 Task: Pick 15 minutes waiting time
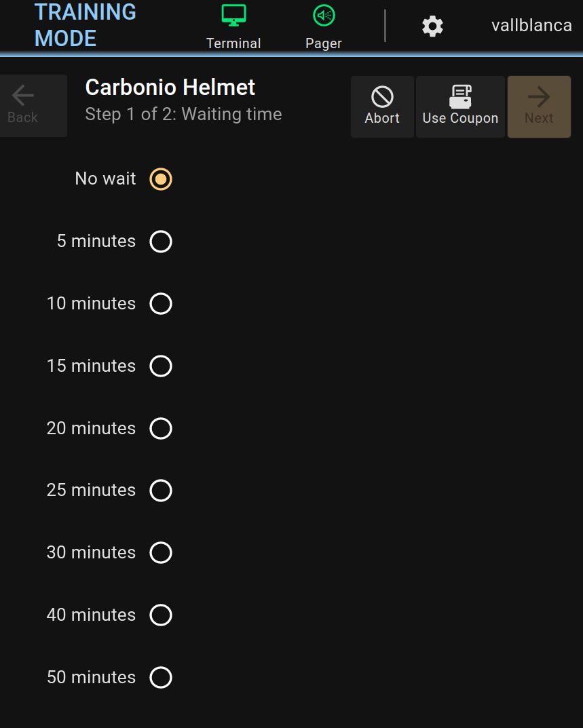[161, 366]
